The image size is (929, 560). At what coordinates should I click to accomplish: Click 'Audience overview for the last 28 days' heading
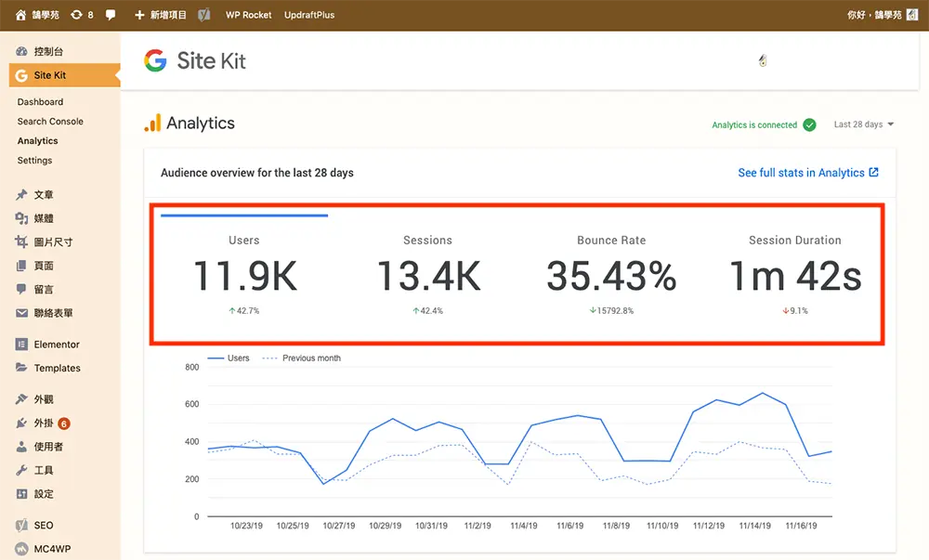(x=257, y=173)
